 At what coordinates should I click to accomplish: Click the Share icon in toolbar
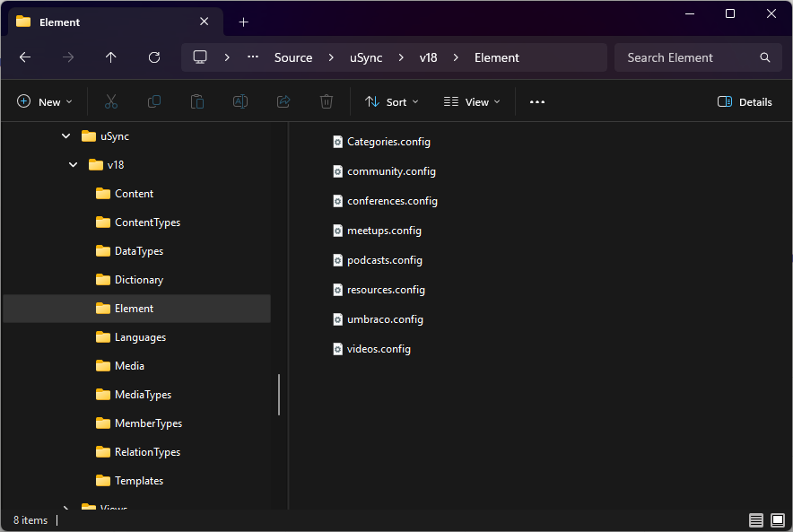coord(283,101)
